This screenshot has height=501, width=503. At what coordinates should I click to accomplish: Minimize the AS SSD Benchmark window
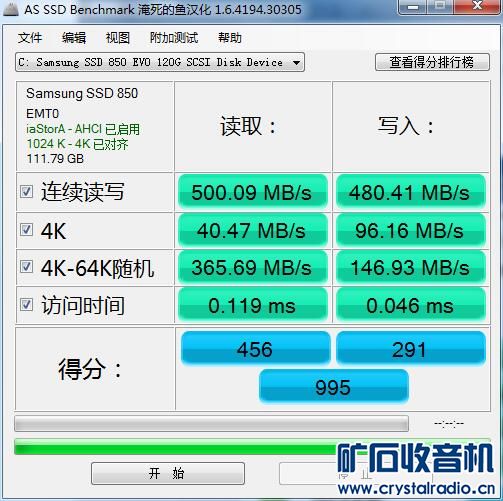click(x=413, y=6)
